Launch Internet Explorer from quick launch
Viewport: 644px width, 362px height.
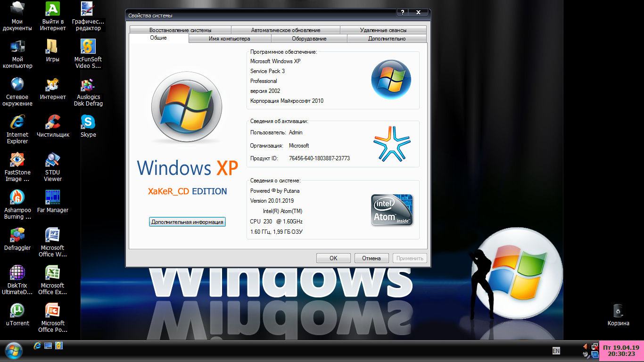(38, 346)
